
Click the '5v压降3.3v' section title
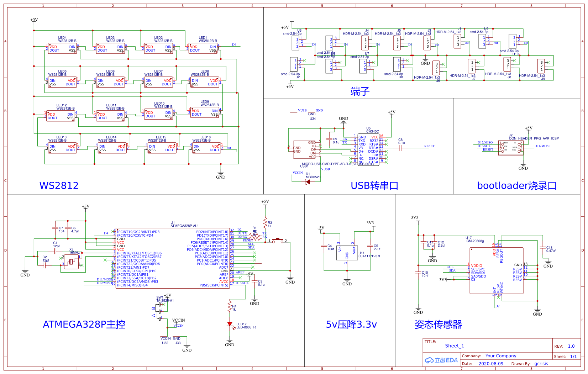tap(351, 324)
